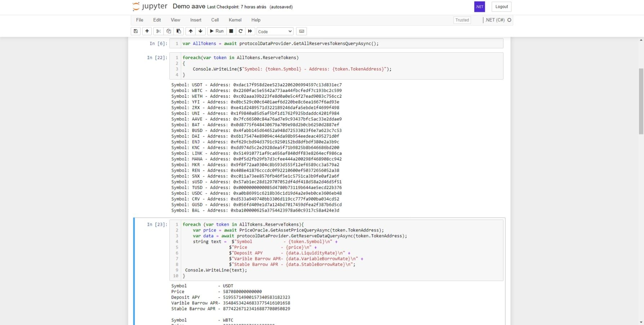Click the CRV address output line
Image resolution: width=644 pixels, height=325 pixels.
(x=255, y=199)
